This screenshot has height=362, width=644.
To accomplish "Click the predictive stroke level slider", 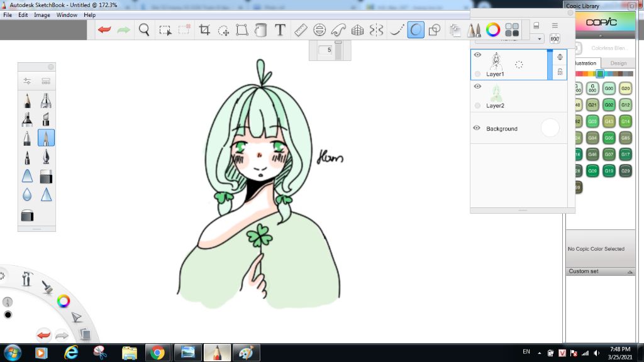I will 338,50.
